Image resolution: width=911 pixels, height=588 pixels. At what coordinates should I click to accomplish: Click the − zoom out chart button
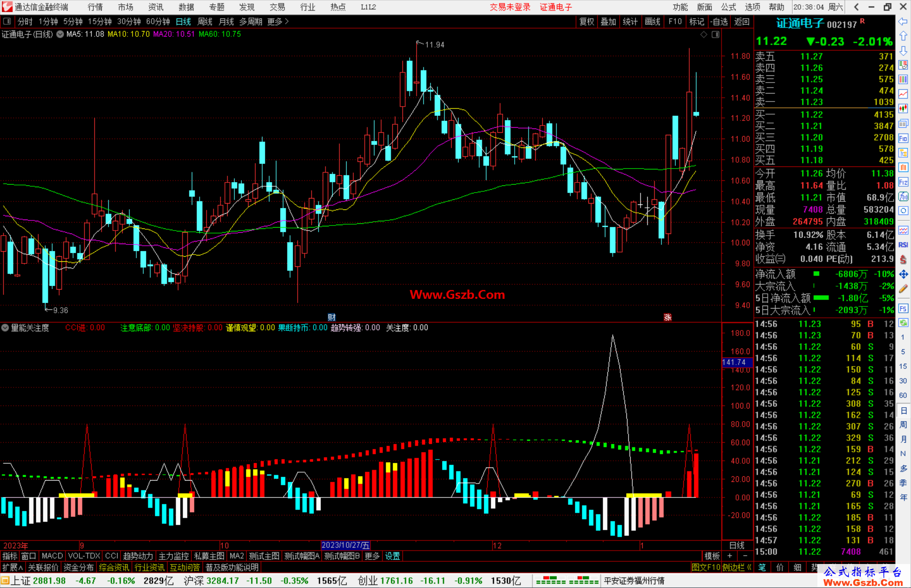745,556
